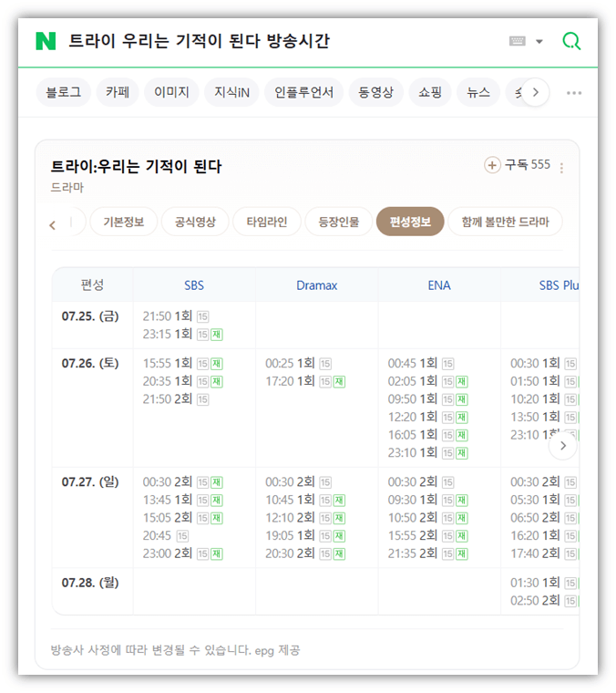Click the SBS Plus channel header link
616x693 pixels.
click(559, 285)
